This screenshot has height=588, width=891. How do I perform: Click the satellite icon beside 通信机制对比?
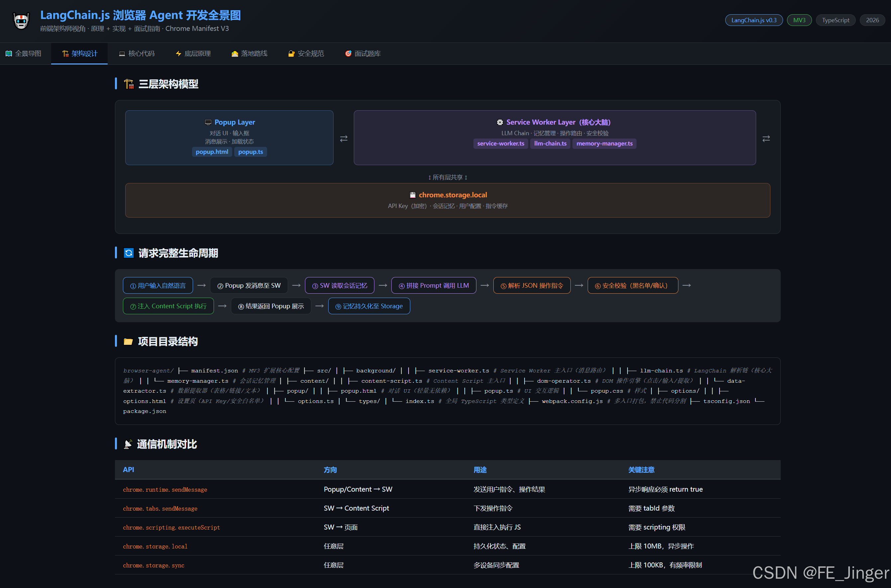pyautogui.click(x=128, y=444)
